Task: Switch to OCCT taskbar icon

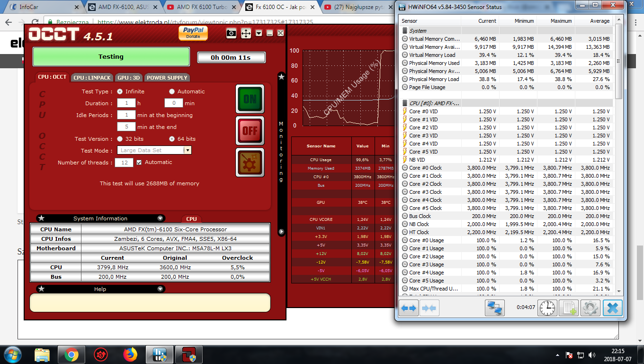Action: [x=188, y=354]
